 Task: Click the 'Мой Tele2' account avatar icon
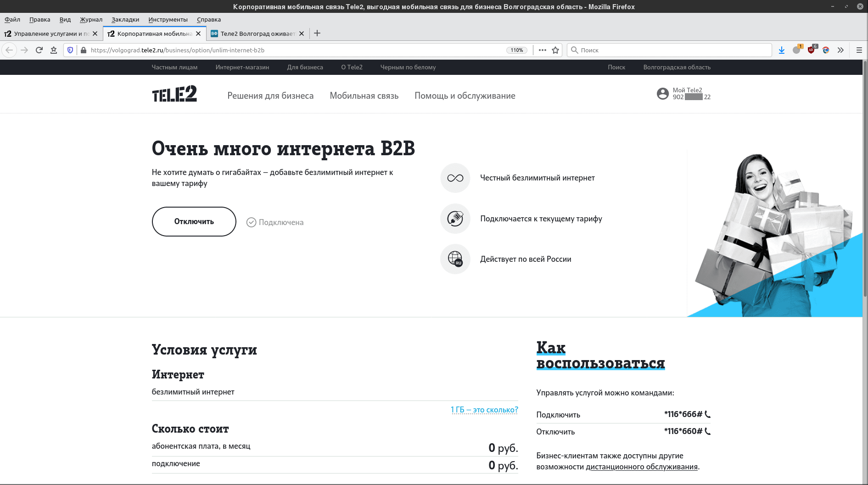(x=663, y=94)
